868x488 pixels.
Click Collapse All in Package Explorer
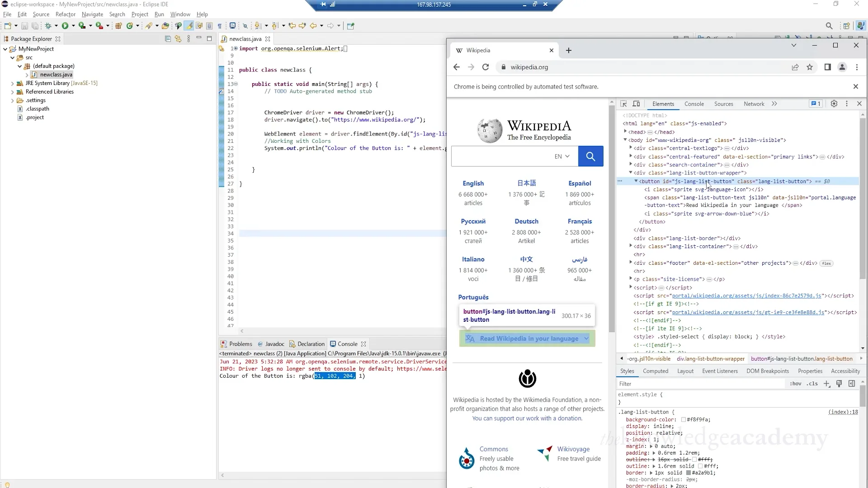(168, 39)
